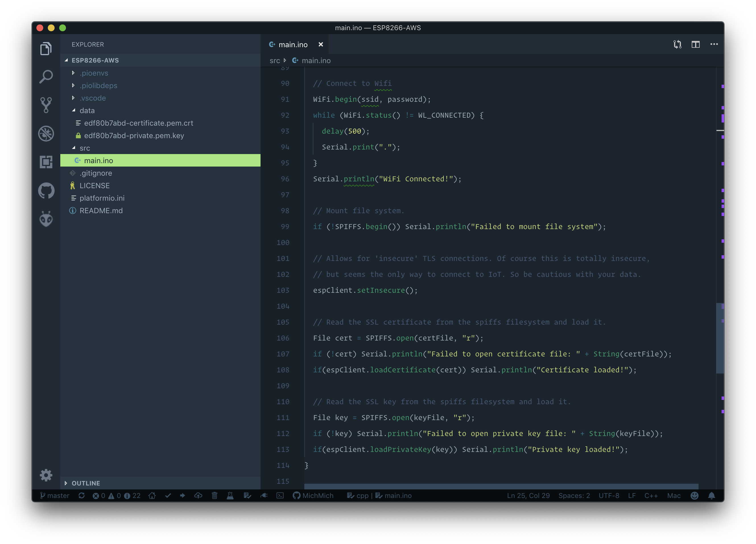The image size is (756, 544).
Task: Open the PlatformIO alien icon
Action: click(x=46, y=219)
